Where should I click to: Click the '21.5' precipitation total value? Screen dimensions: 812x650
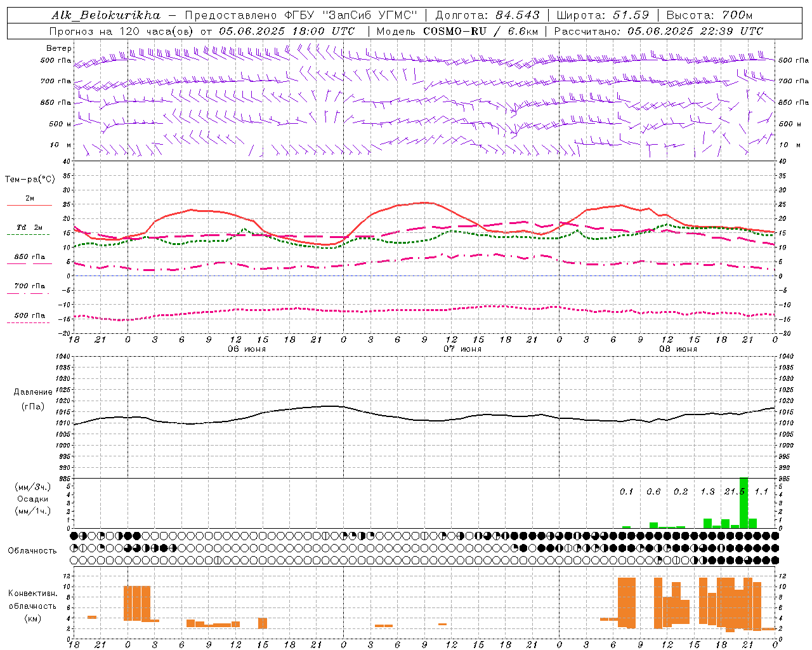coord(735,492)
